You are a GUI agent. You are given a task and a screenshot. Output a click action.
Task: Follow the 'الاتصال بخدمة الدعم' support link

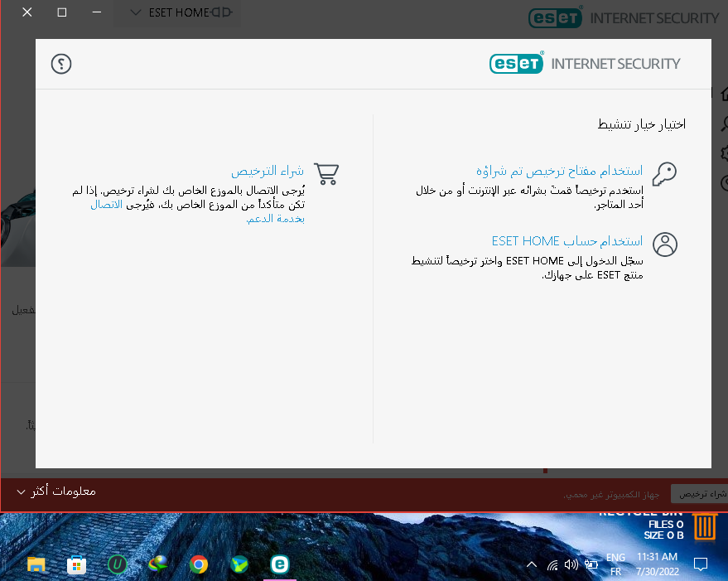tap(275, 219)
